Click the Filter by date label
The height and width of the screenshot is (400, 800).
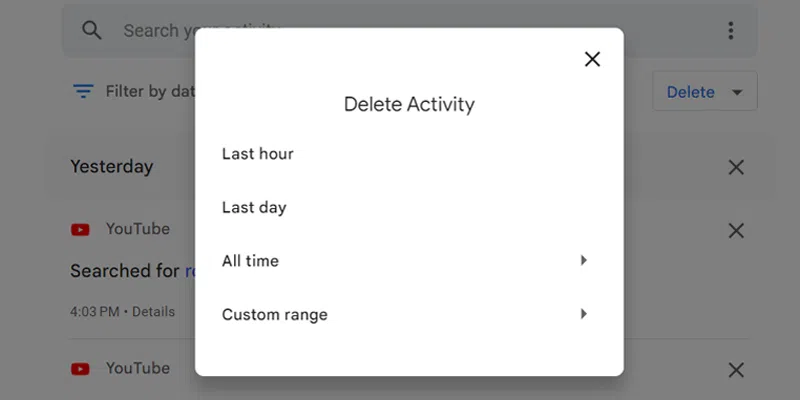coord(150,92)
